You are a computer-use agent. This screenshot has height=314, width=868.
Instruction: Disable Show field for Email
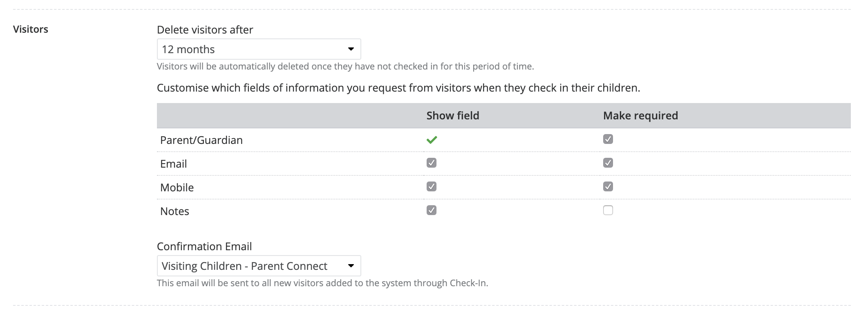click(432, 163)
